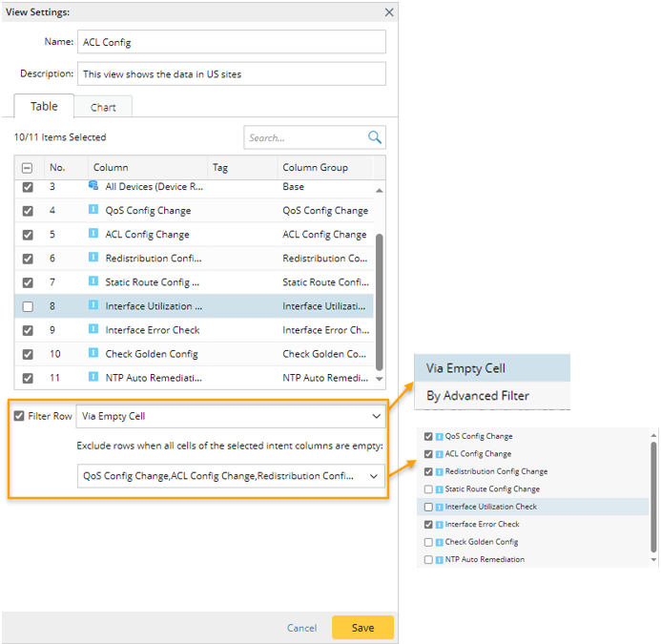Click NTP Auto Remediation icon in dropdown list
The height and width of the screenshot is (644, 661).
pos(440,560)
